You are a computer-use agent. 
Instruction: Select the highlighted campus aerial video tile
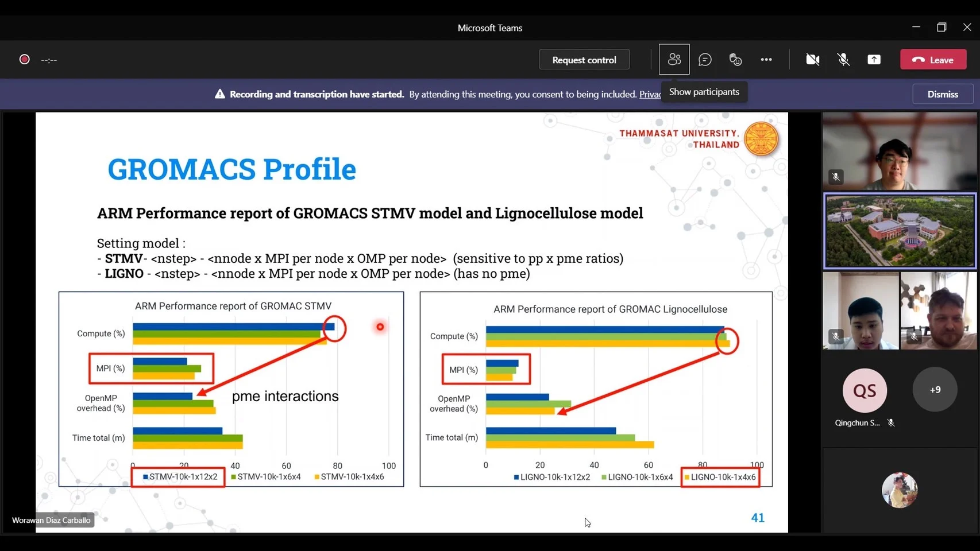click(x=900, y=231)
